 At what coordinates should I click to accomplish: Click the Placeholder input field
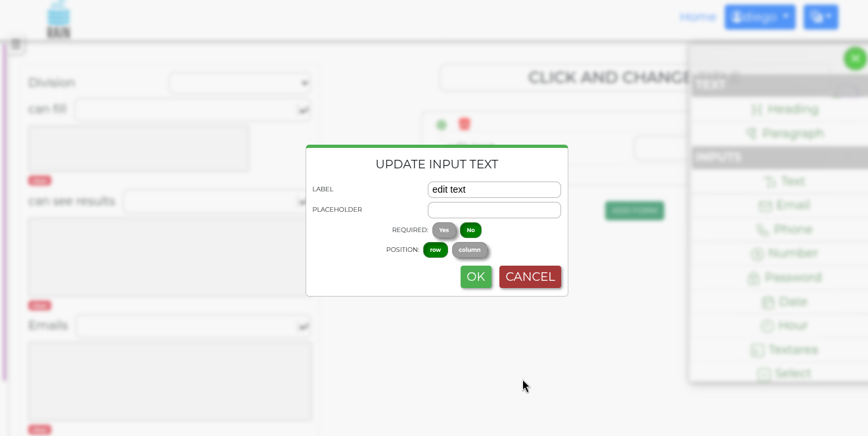coord(494,210)
